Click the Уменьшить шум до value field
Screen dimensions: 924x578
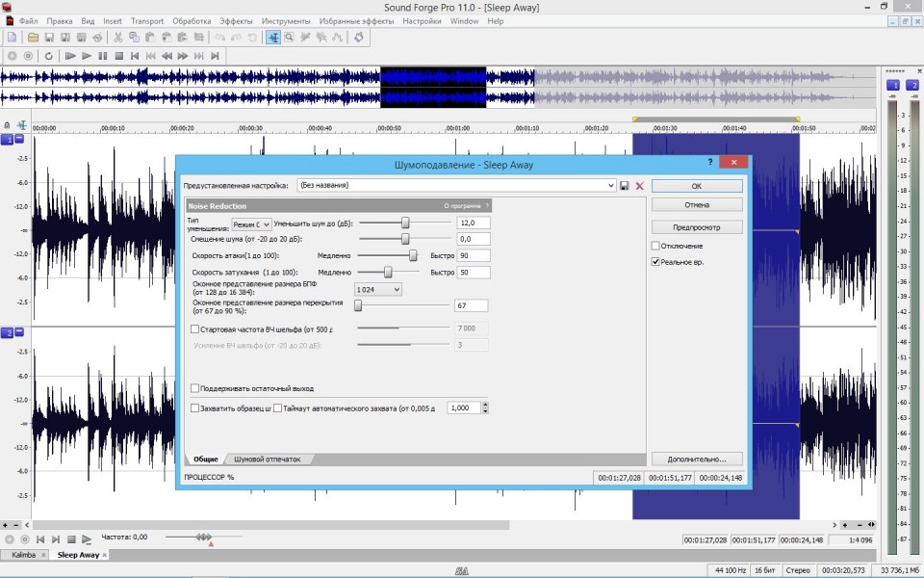(473, 222)
